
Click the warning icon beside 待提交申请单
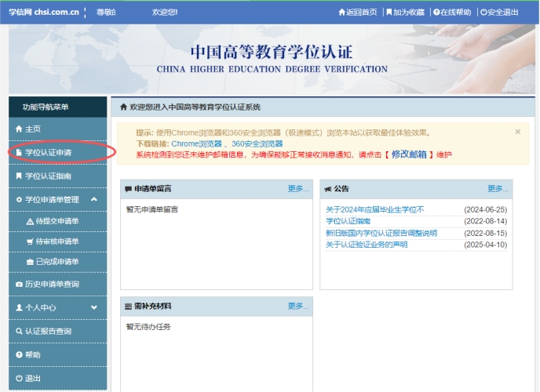(x=30, y=221)
